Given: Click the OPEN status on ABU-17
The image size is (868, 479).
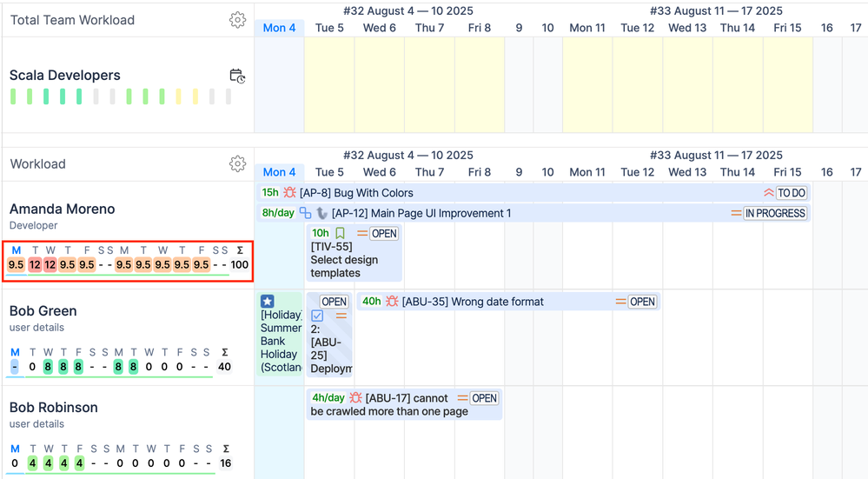Looking at the screenshot, I should pos(484,398).
